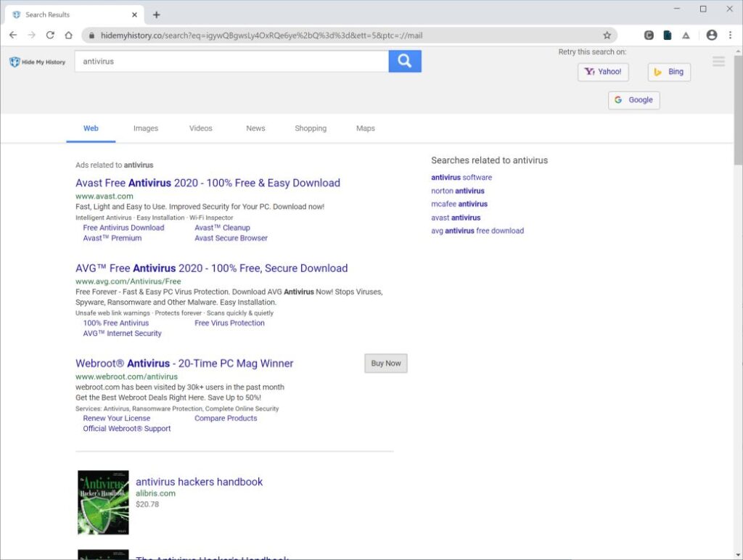This screenshot has width=743, height=560.
Task: Open alibris.com seller link
Action: 155,493
